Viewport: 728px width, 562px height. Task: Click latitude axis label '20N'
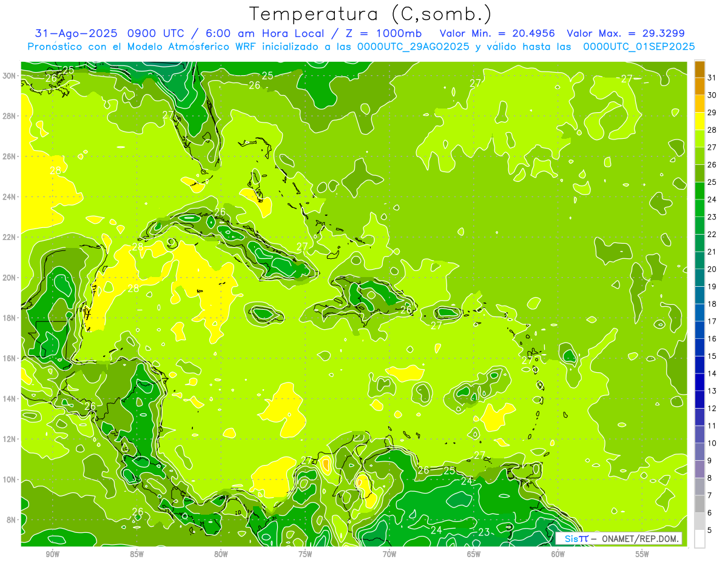(x=9, y=278)
